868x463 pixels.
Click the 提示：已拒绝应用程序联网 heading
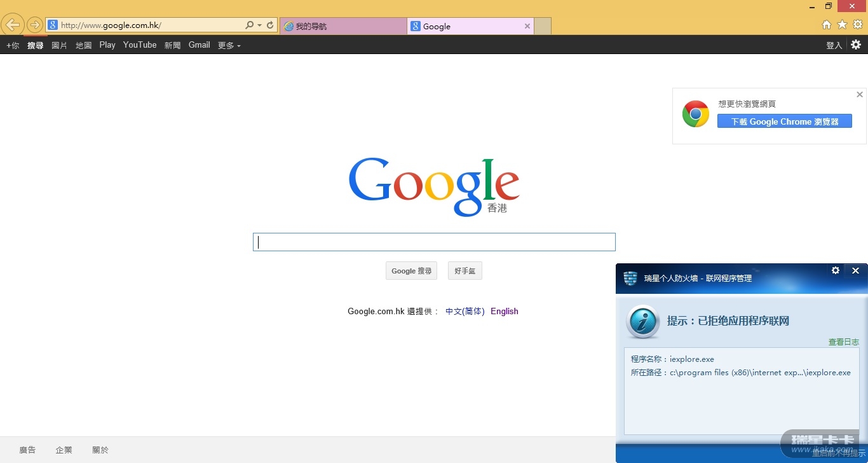728,321
